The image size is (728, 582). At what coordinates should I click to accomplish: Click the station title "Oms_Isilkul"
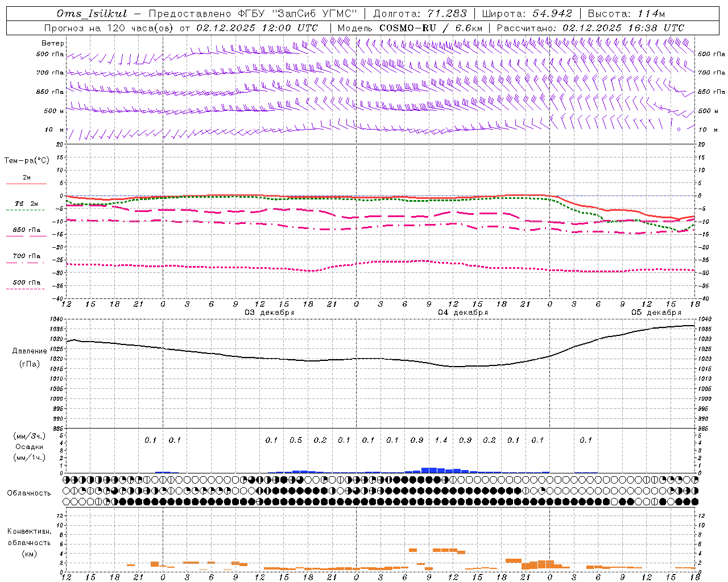pos(92,14)
